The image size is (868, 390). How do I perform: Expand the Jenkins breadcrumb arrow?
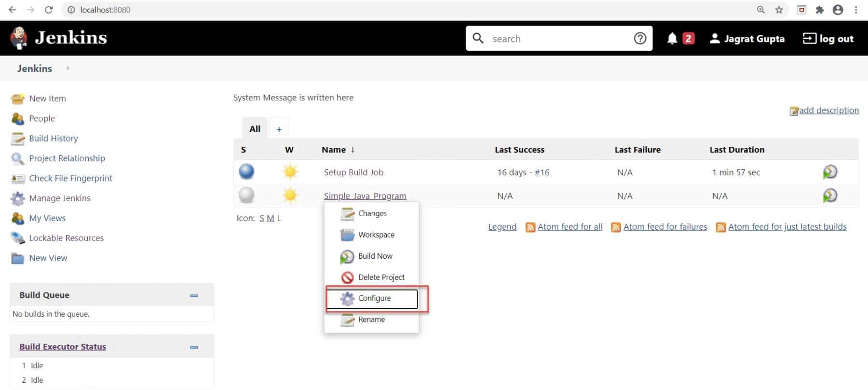click(68, 69)
